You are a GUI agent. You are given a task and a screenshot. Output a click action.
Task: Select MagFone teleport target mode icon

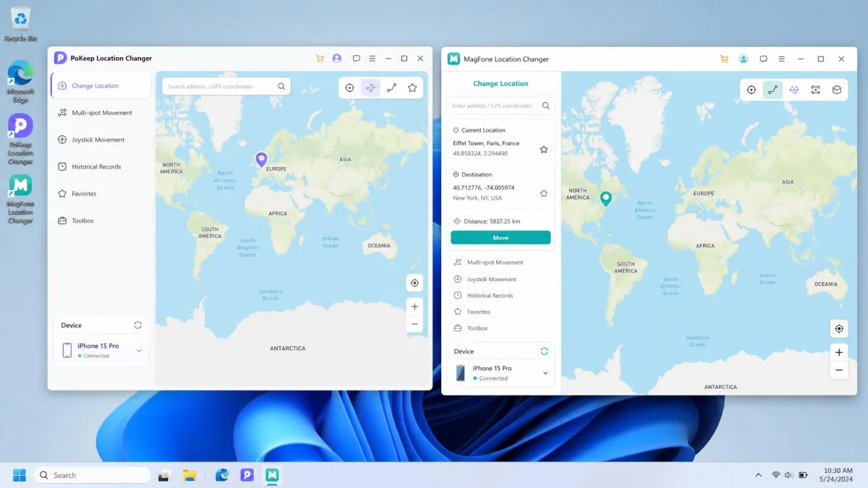752,90
